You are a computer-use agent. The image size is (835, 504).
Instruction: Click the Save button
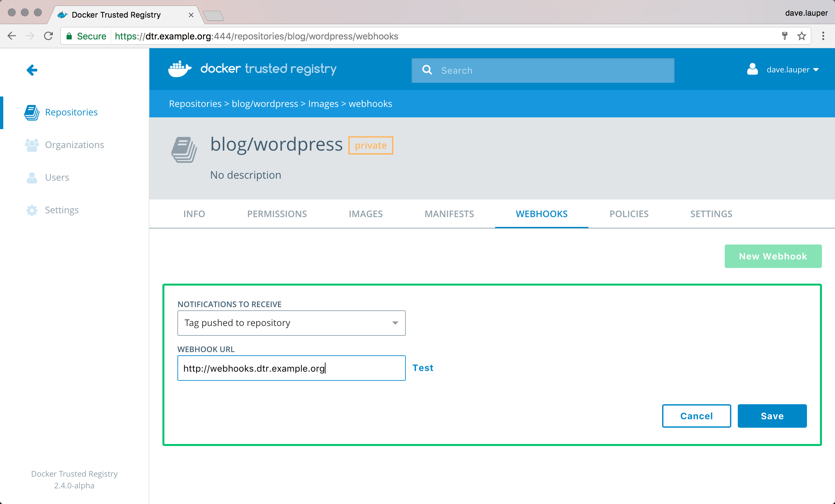(x=772, y=416)
